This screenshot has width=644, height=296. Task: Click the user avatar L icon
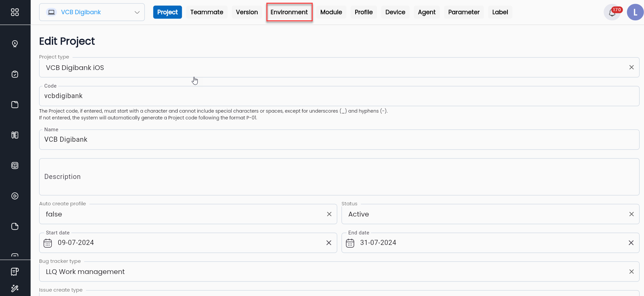pos(635,13)
